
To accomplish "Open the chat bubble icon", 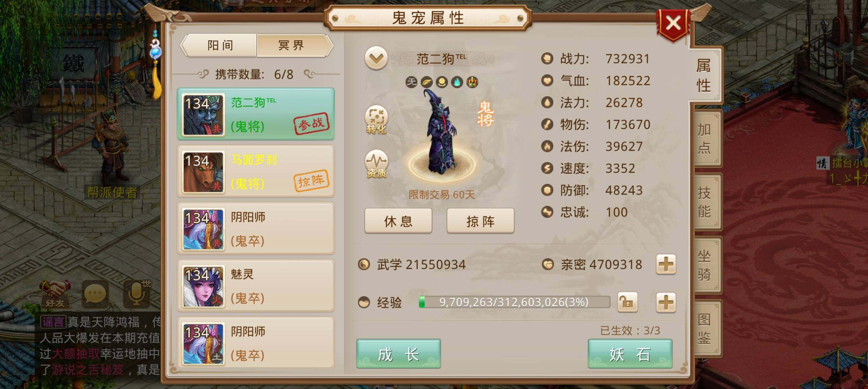I will (95, 294).
